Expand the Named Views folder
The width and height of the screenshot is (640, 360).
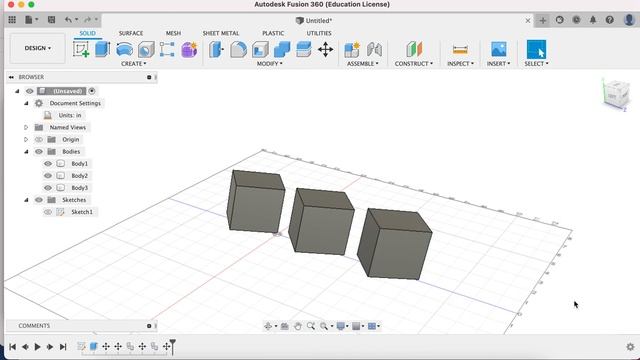[x=26, y=127]
